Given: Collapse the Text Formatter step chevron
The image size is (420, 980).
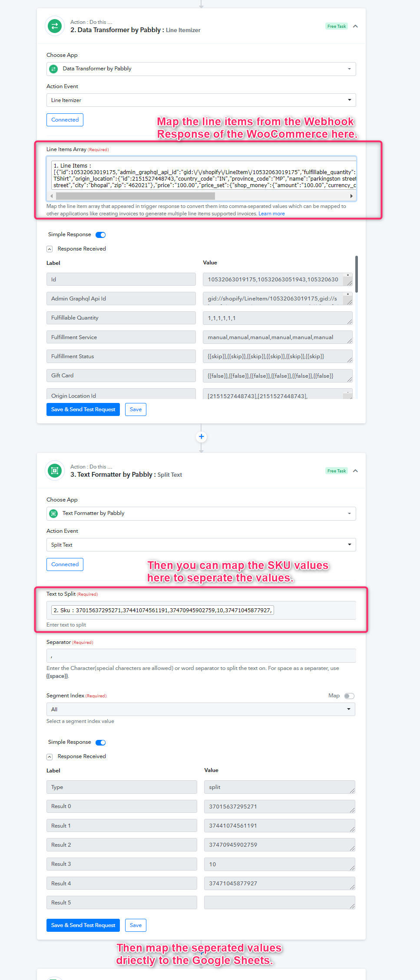Looking at the screenshot, I should click(x=355, y=471).
